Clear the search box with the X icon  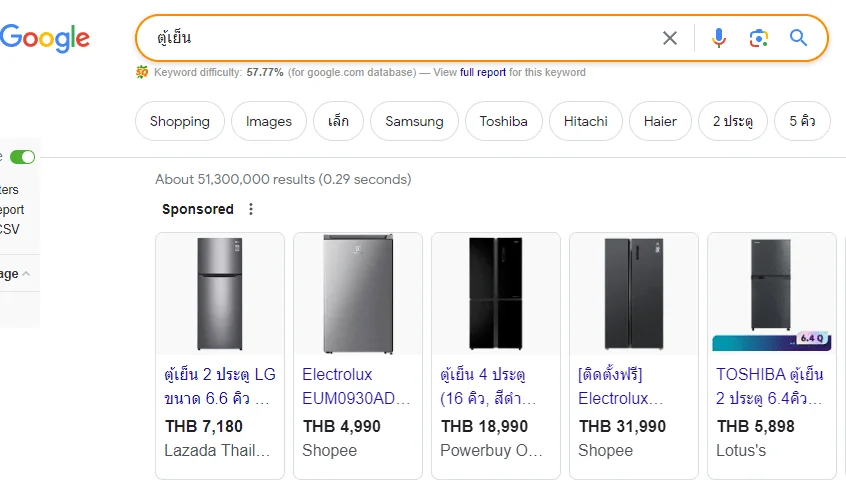tap(670, 38)
